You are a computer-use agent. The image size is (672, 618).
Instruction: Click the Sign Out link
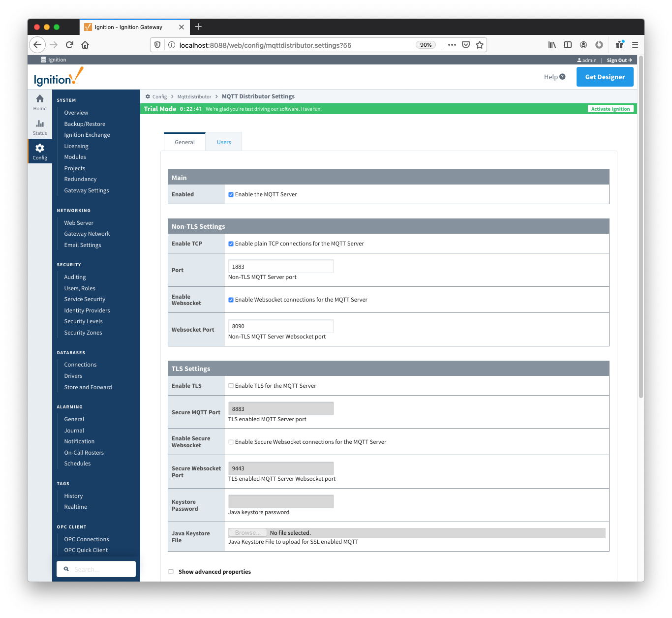[619, 60]
